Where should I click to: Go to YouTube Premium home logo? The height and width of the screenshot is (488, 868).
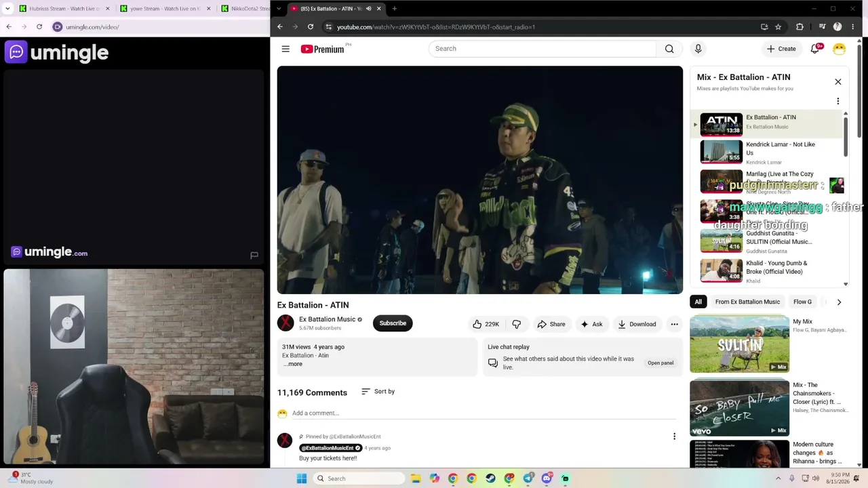pos(323,49)
